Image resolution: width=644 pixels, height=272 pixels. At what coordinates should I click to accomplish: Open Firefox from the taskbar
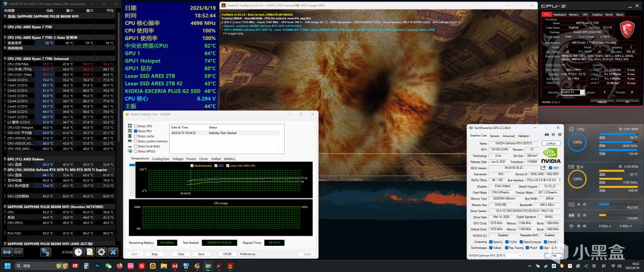[x=119, y=266]
